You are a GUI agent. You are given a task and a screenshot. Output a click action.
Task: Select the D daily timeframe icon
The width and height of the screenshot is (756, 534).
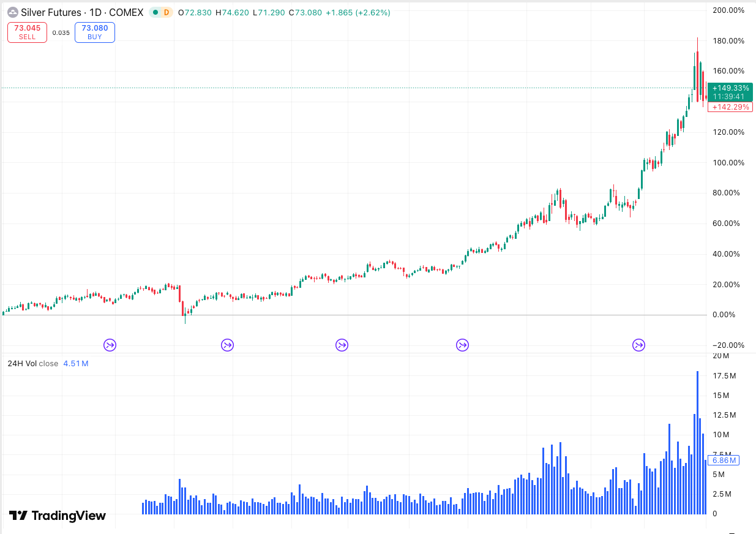tap(166, 12)
